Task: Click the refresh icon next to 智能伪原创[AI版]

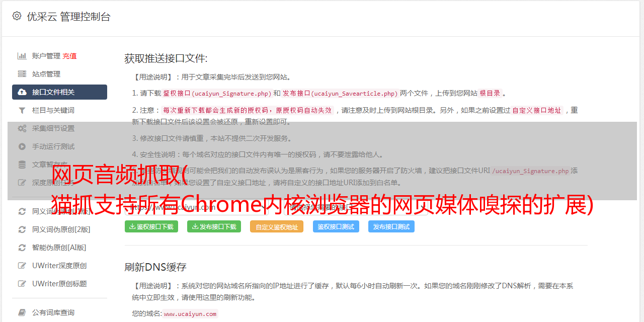Action: pos(22,248)
